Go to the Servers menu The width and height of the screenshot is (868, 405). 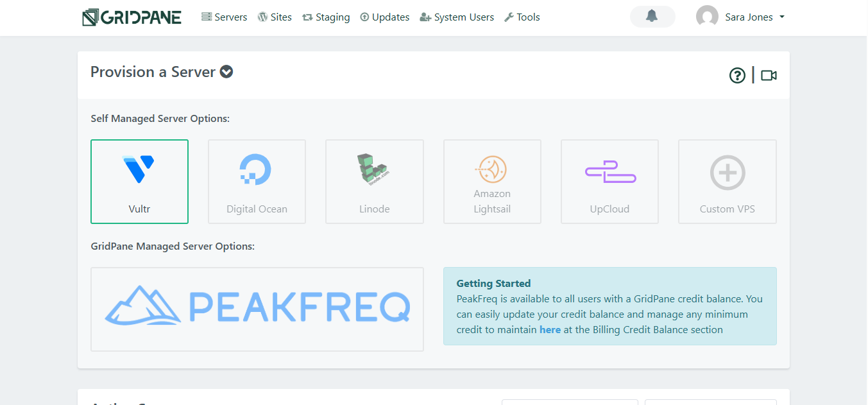(x=224, y=17)
